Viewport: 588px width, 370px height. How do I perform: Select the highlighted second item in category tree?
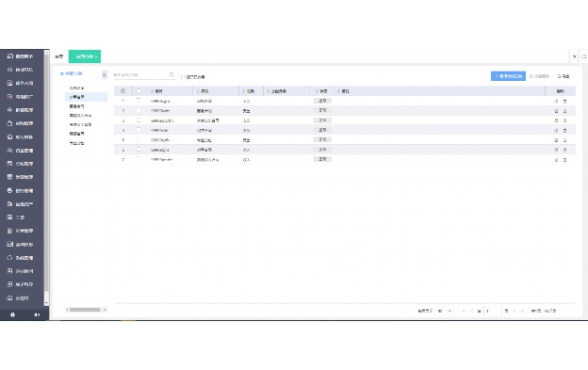coord(86,97)
